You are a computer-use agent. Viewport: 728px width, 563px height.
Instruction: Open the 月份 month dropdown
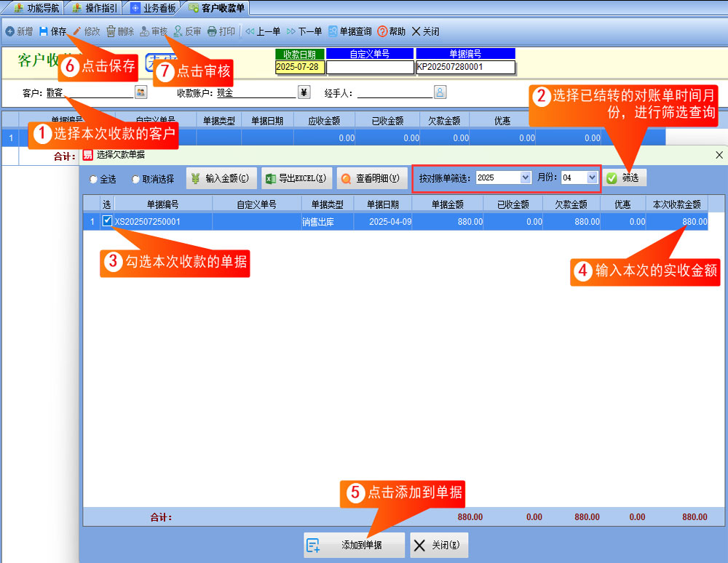pyautogui.click(x=592, y=177)
